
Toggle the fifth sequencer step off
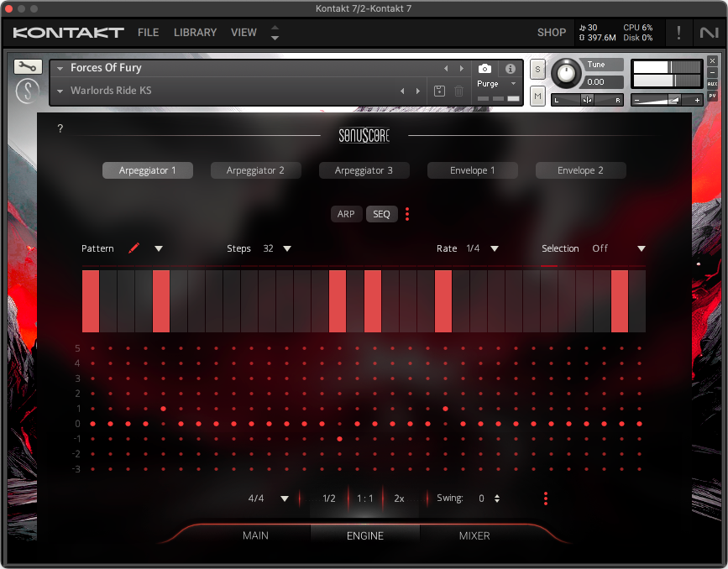click(x=161, y=301)
